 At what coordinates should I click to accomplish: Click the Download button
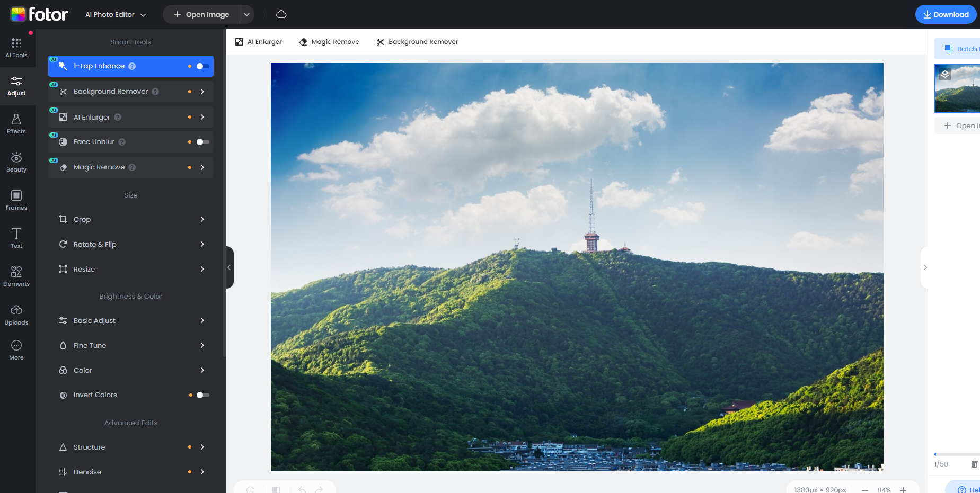[x=946, y=14]
